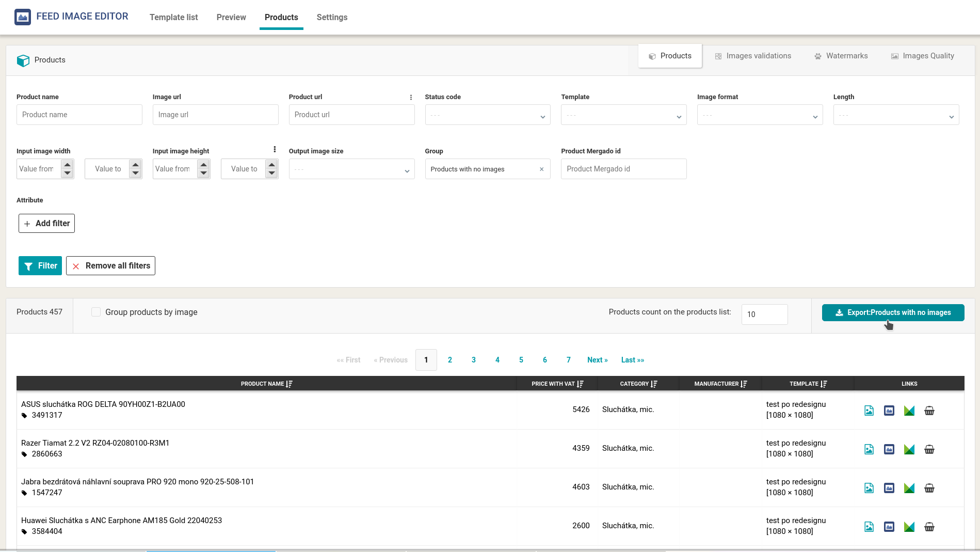Viewport: 980px width, 552px height.
Task: Click Remove all filters button
Action: 110,265
